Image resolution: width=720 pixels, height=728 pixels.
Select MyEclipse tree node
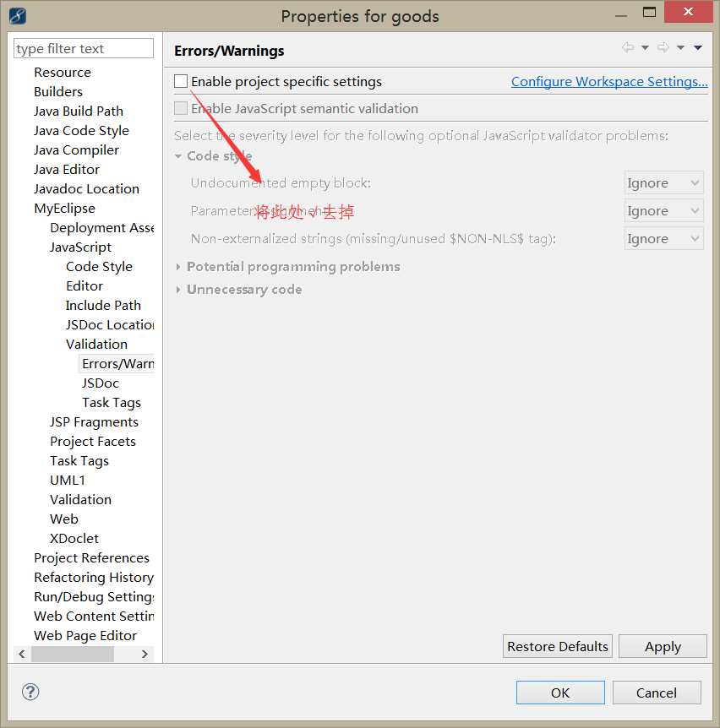pyautogui.click(x=64, y=209)
